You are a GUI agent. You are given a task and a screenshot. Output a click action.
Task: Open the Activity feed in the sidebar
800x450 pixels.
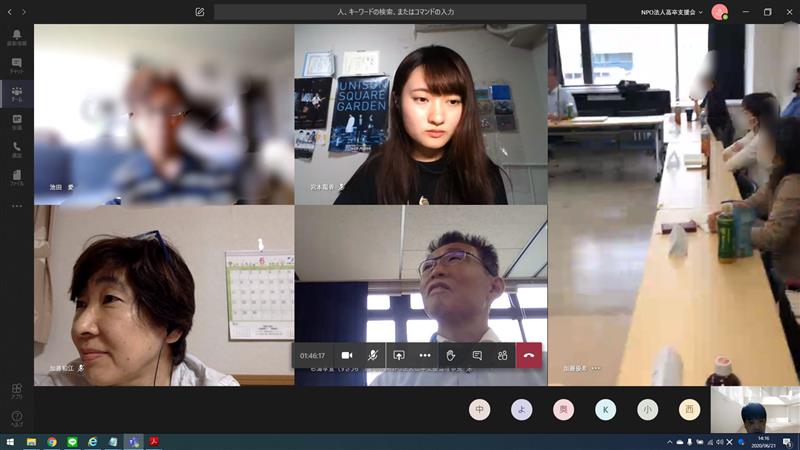tap(16, 38)
